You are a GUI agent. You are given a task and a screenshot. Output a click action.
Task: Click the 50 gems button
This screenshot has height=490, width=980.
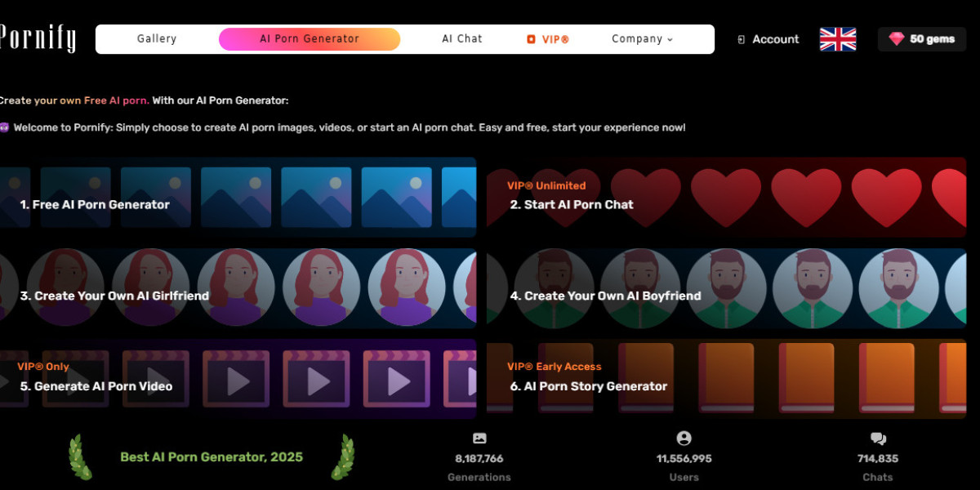pos(921,38)
